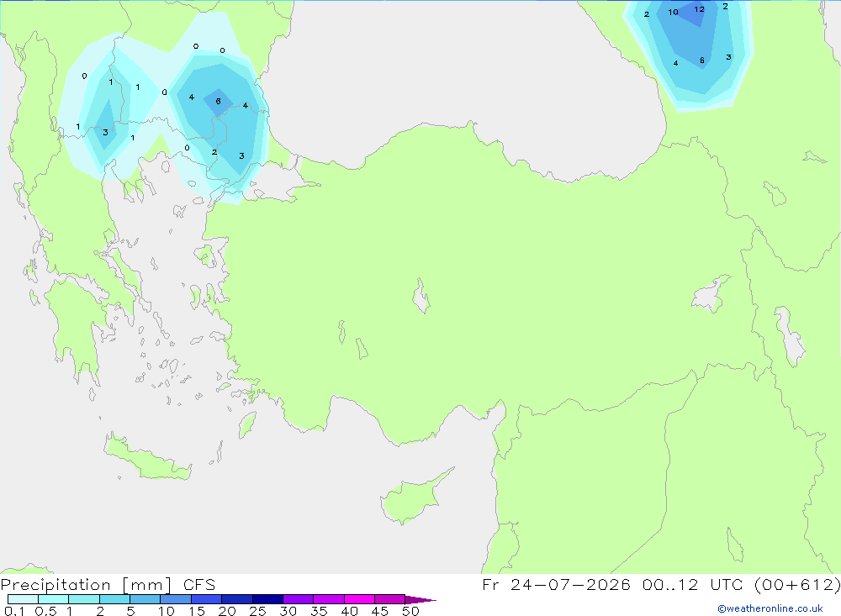Click the 'CFS' model label
Viewport: 841px width, 616px height.
click(x=199, y=585)
